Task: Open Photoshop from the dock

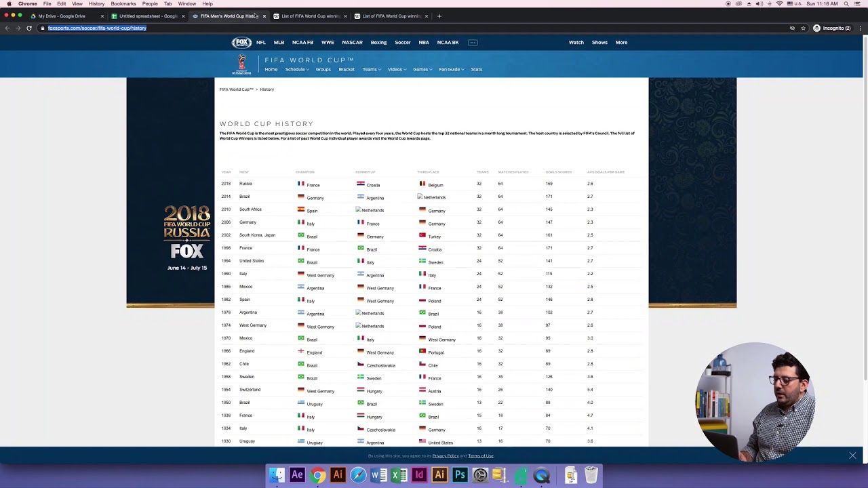Action: [x=460, y=475]
